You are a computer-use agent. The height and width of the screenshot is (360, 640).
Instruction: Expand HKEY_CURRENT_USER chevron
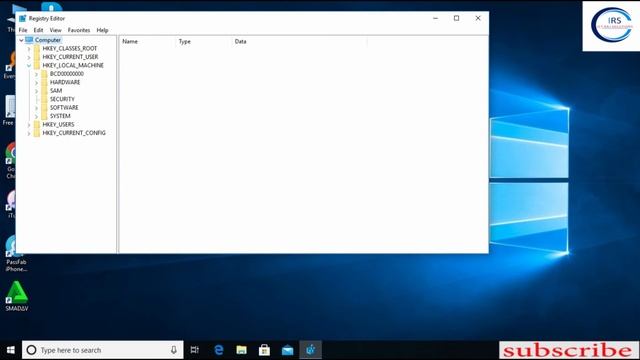click(x=29, y=57)
